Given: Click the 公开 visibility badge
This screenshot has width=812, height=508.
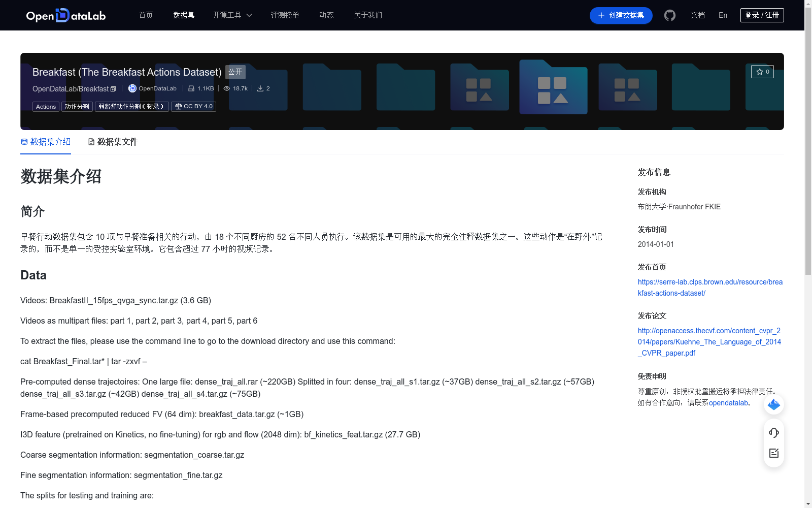Looking at the screenshot, I should pos(235,72).
